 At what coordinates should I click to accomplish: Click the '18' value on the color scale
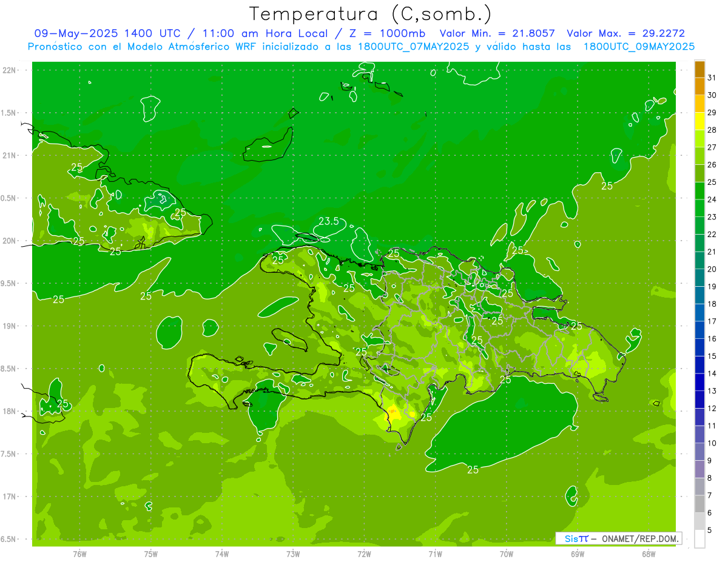click(x=712, y=304)
